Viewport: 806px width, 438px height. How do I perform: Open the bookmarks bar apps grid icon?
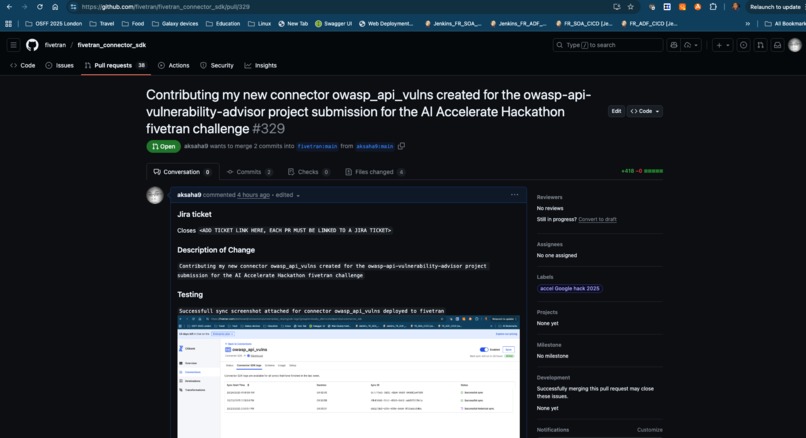pyautogui.click(x=8, y=24)
